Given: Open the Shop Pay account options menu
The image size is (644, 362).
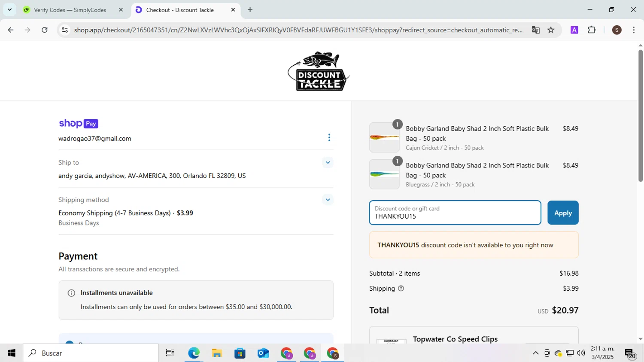Looking at the screenshot, I should click(329, 137).
